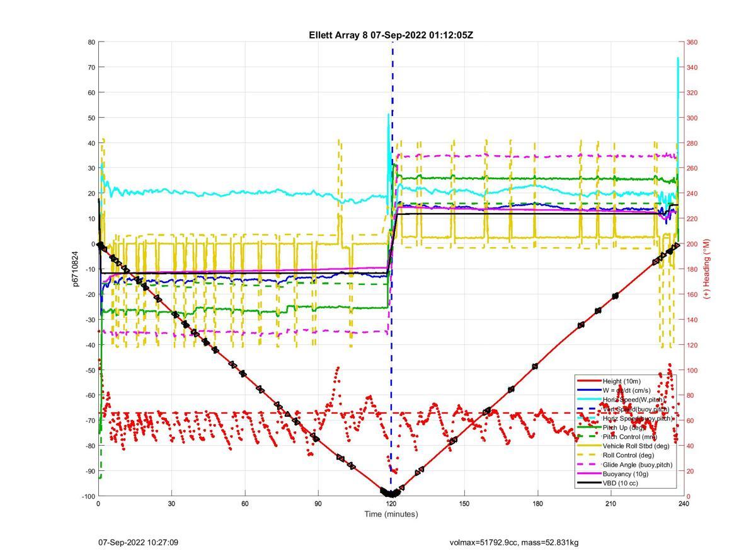Click the right axis label "(+) Heading (°M)"
This screenshot has height=558, width=756.
tap(707, 269)
